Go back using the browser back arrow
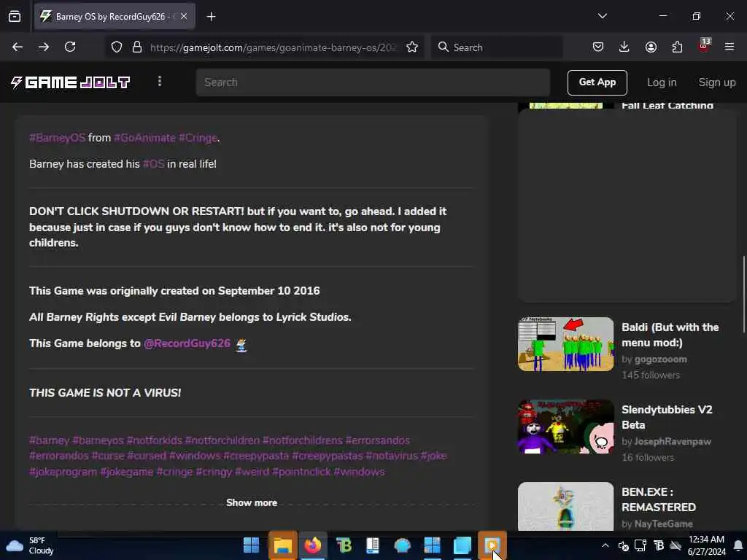747x560 pixels. point(18,47)
